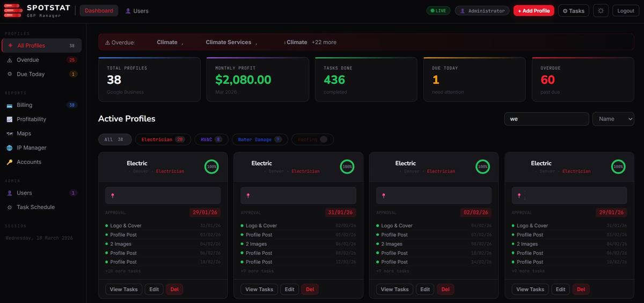The height and width of the screenshot is (303, 644).
Task: Click the Logo & Cover task dated 02/02/26
Action: [298, 226]
